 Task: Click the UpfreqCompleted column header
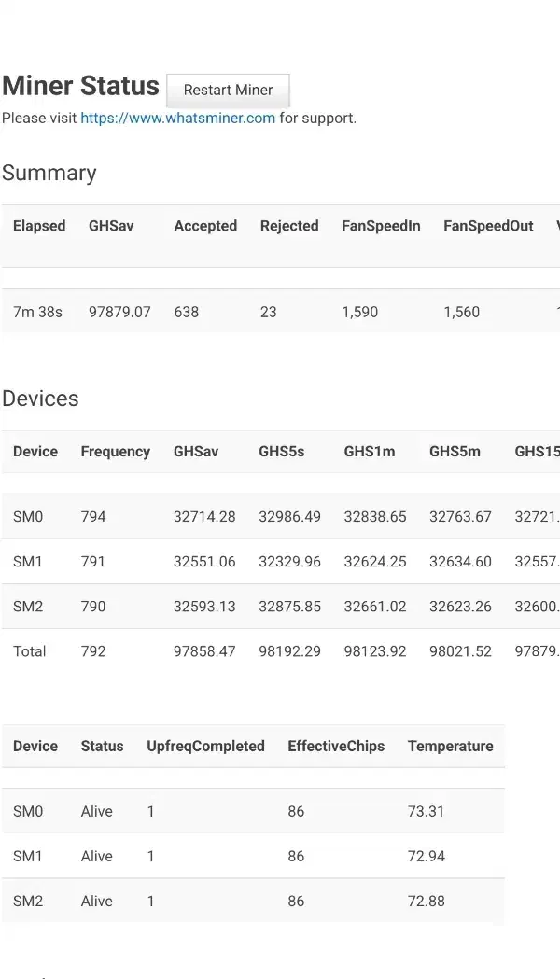tap(205, 747)
